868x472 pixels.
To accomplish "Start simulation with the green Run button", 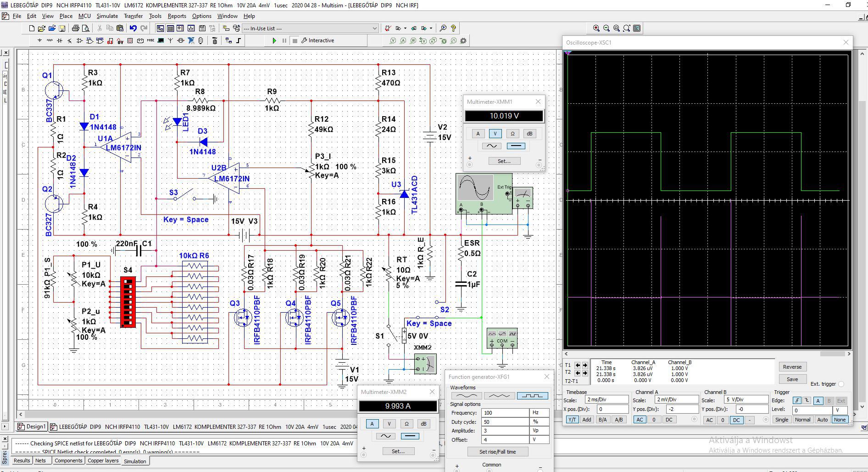I will [274, 41].
